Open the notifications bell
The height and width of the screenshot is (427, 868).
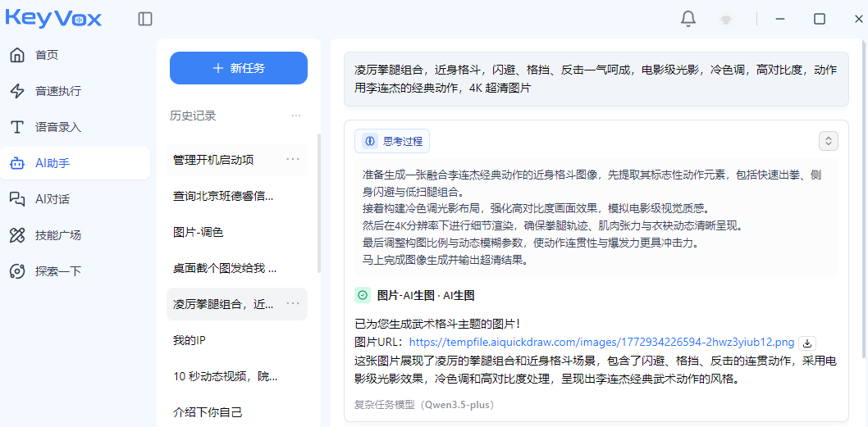(x=688, y=19)
